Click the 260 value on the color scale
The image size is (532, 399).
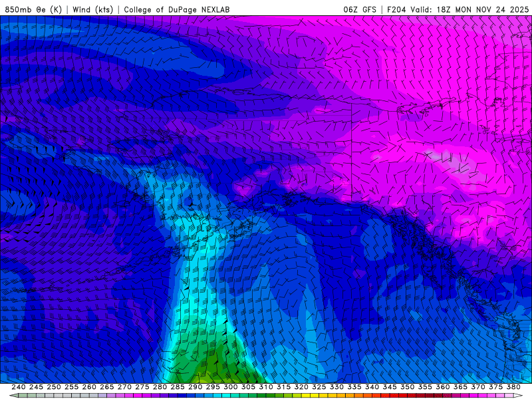(x=89, y=387)
